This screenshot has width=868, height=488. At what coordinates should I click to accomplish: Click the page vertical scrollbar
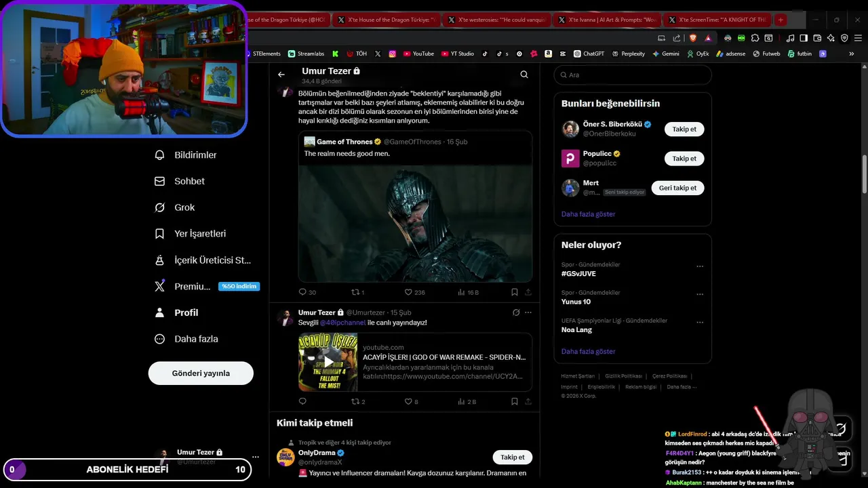[864, 175]
